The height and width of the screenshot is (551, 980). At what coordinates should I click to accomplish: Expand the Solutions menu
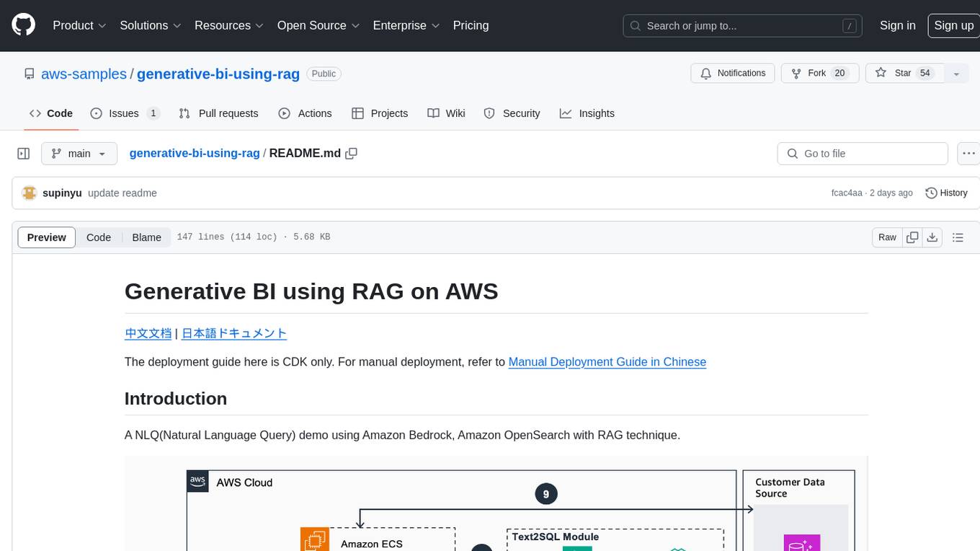(x=150, y=25)
